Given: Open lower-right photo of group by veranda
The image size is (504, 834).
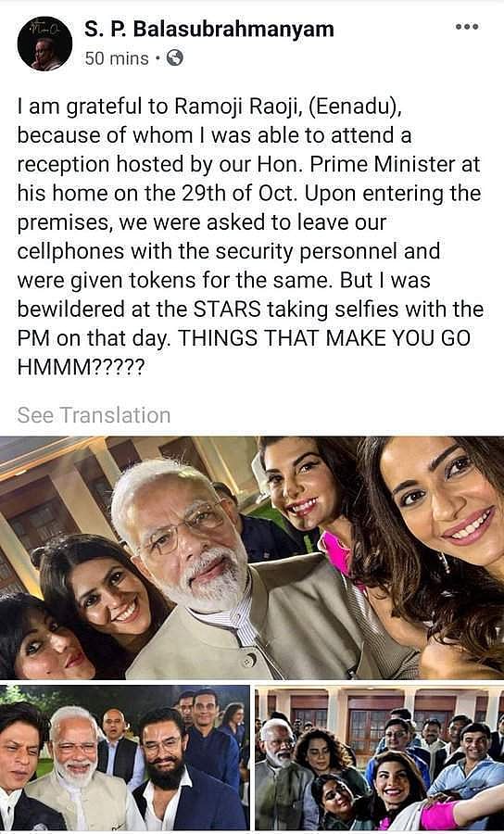Looking at the screenshot, I should (379, 758).
